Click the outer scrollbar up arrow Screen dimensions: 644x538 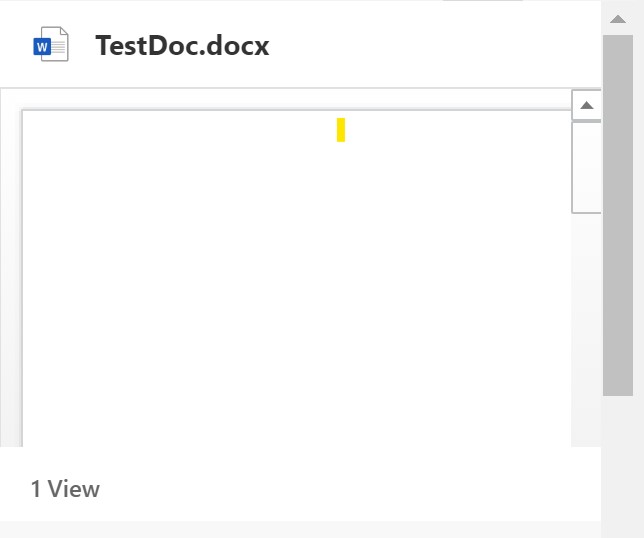tap(618, 19)
